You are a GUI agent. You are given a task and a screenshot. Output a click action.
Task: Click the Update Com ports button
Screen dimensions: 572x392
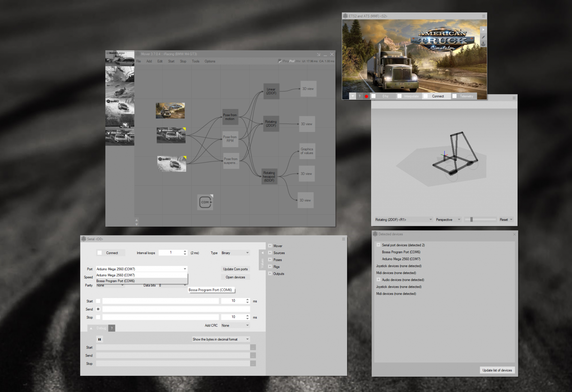(x=235, y=269)
